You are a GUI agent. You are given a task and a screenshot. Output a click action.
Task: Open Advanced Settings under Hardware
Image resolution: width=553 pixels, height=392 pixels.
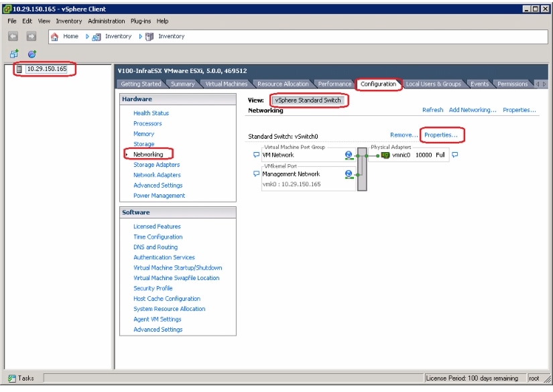158,185
